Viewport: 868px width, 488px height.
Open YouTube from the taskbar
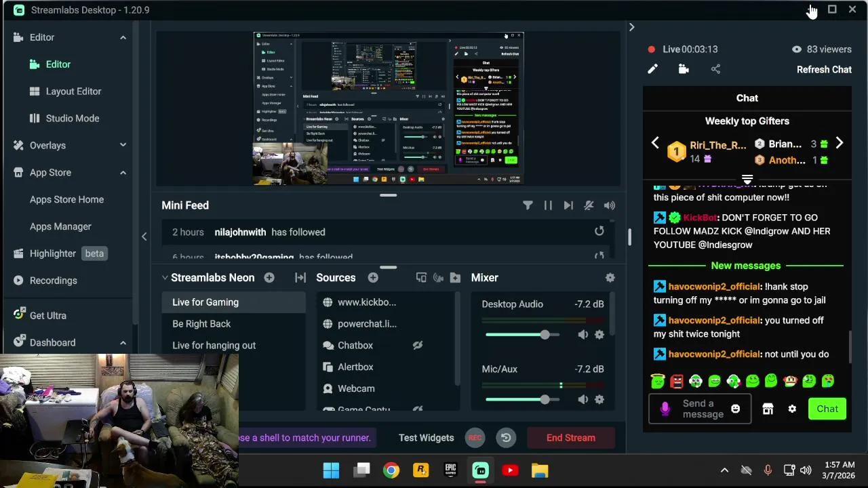510,470
